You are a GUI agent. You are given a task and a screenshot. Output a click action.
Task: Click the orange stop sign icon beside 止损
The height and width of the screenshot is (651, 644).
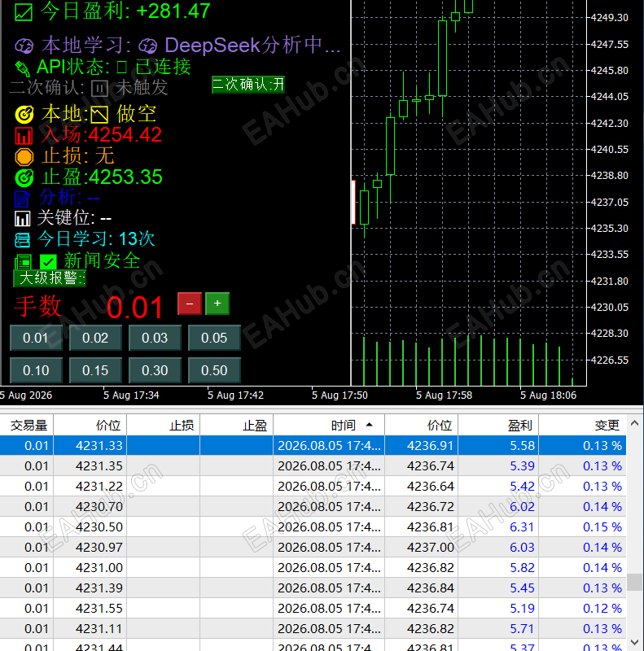tap(24, 157)
